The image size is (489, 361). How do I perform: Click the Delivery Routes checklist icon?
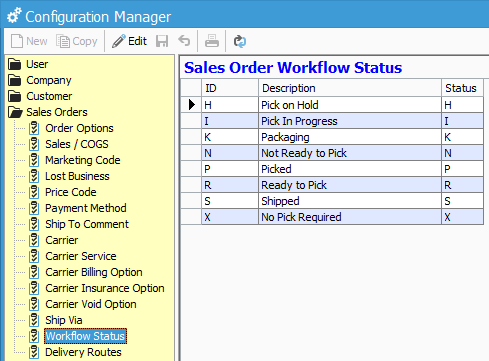pyautogui.click(x=34, y=352)
